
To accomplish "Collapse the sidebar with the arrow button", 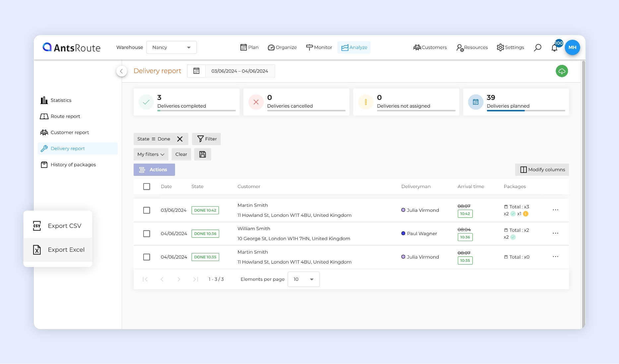I will tap(122, 71).
